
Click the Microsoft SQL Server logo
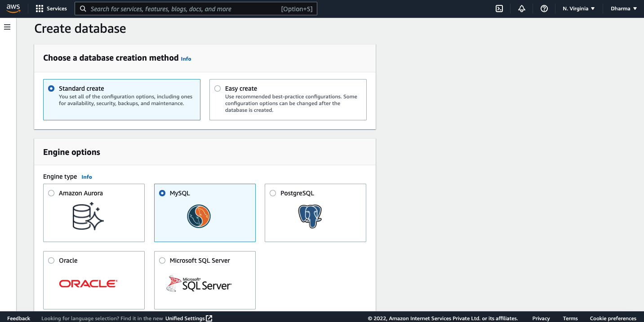(x=199, y=284)
